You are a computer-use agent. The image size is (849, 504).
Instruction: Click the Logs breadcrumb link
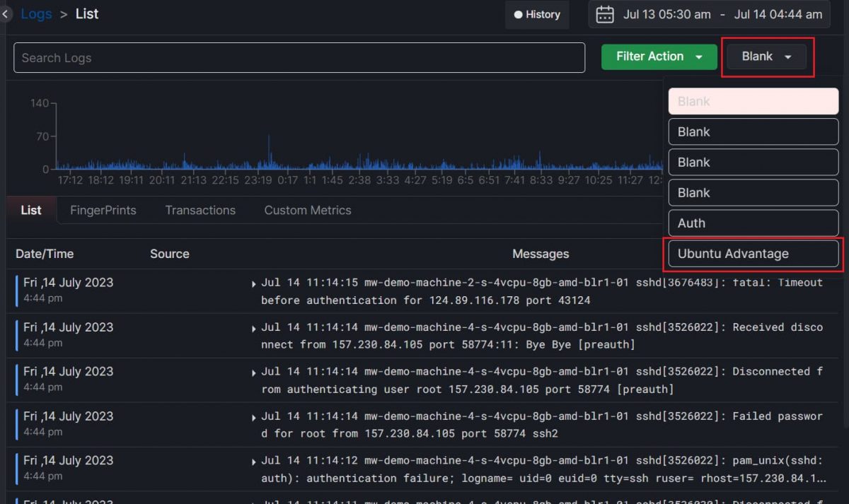click(x=36, y=13)
